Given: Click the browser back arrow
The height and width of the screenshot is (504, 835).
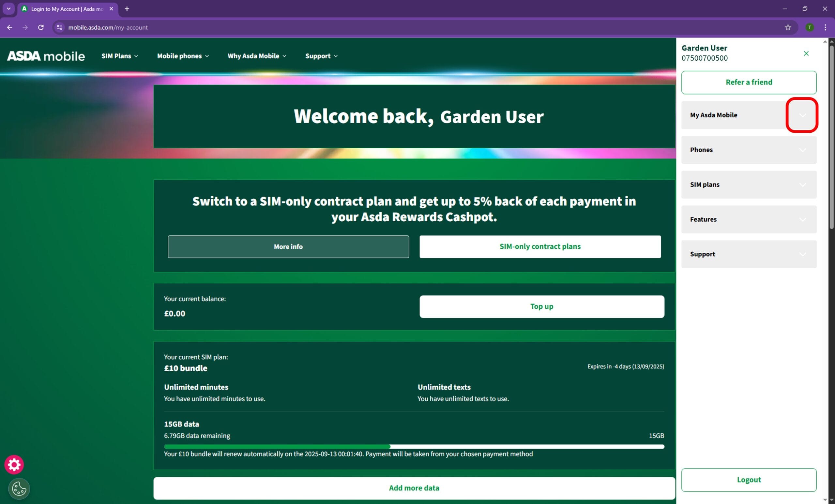Looking at the screenshot, I should click(9, 27).
